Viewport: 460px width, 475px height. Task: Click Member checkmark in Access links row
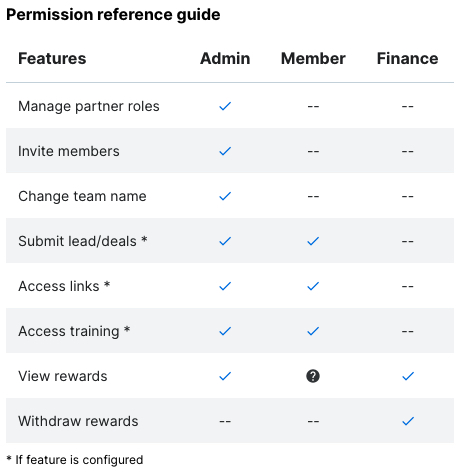313,286
